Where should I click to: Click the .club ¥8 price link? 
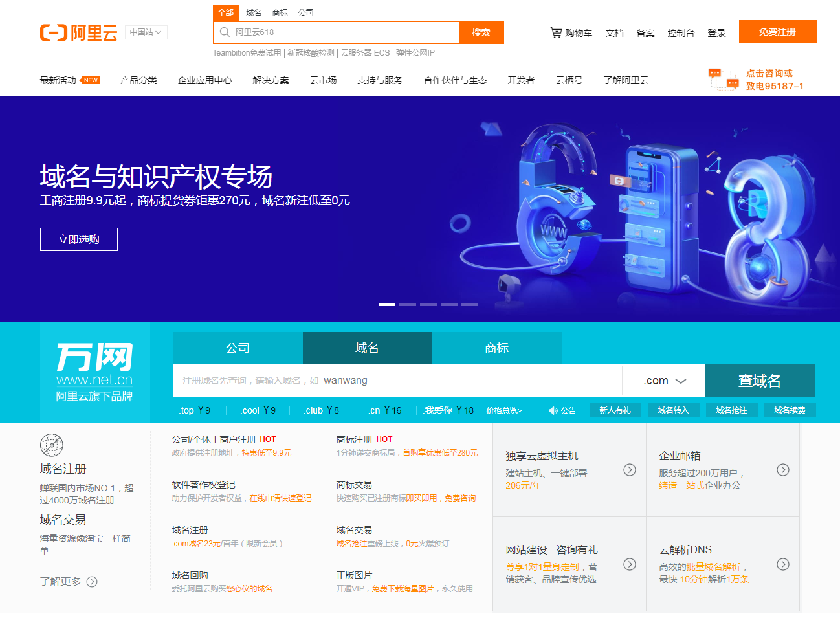coord(322,410)
